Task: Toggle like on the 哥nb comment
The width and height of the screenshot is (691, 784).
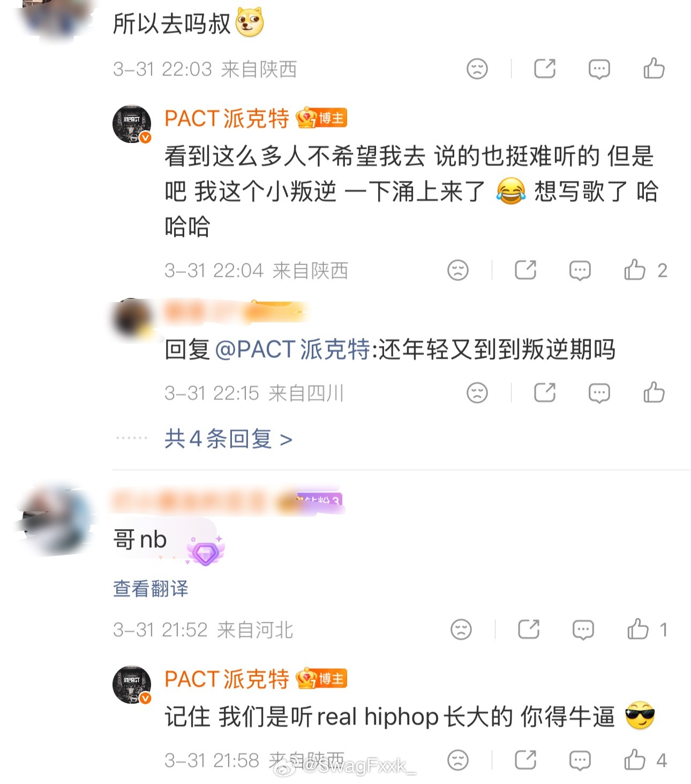Action: [638, 629]
